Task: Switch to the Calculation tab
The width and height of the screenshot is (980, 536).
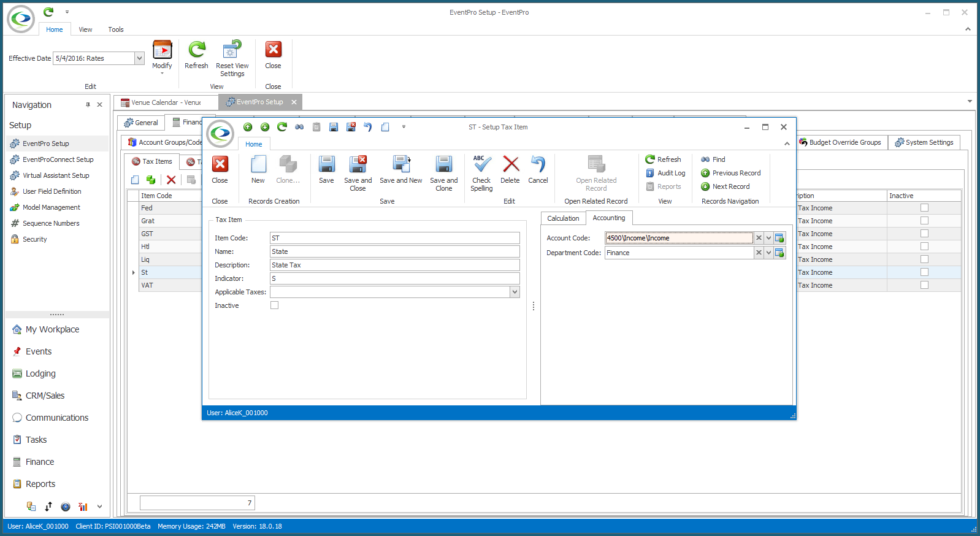Action: point(563,218)
